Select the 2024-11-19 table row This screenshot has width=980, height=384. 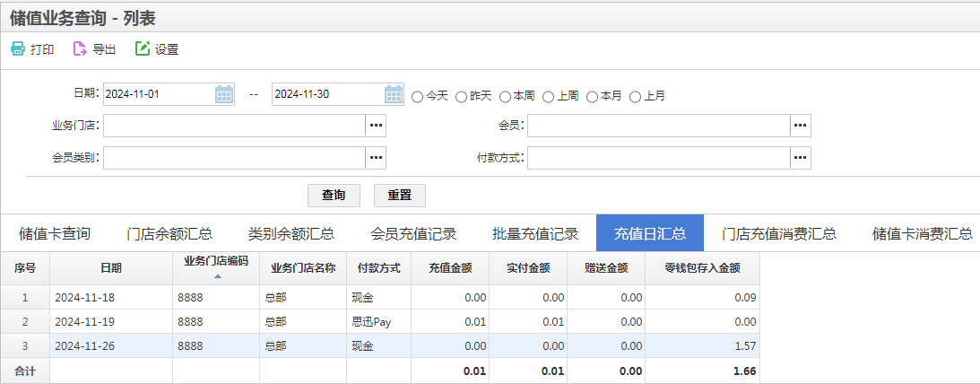[380, 321]
